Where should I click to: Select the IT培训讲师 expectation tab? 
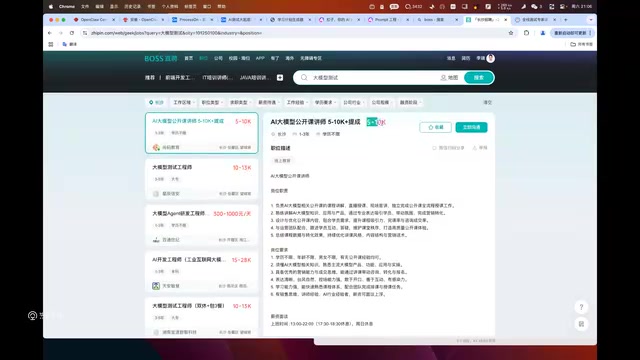coord(217,78)
